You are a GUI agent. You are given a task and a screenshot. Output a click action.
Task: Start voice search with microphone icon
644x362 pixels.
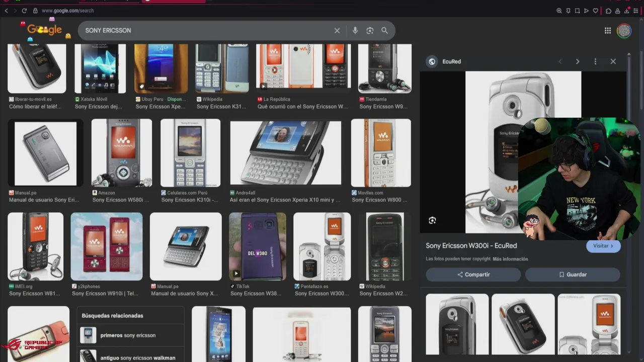tap(355, 31)
